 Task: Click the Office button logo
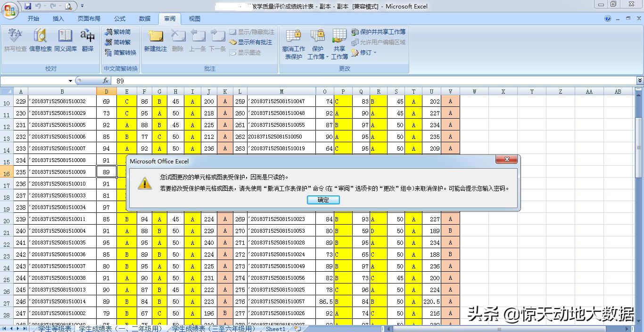pyautogui.click(x=9, y=10)
